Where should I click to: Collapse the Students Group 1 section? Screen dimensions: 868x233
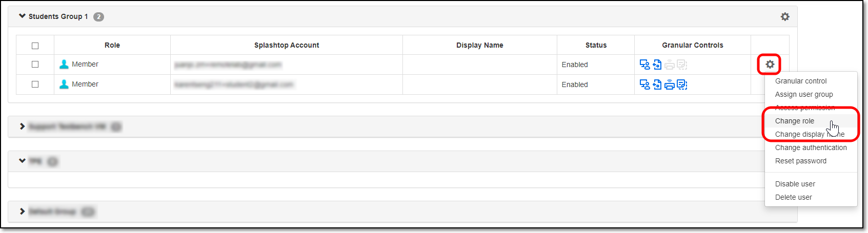(x=22, y=16)
